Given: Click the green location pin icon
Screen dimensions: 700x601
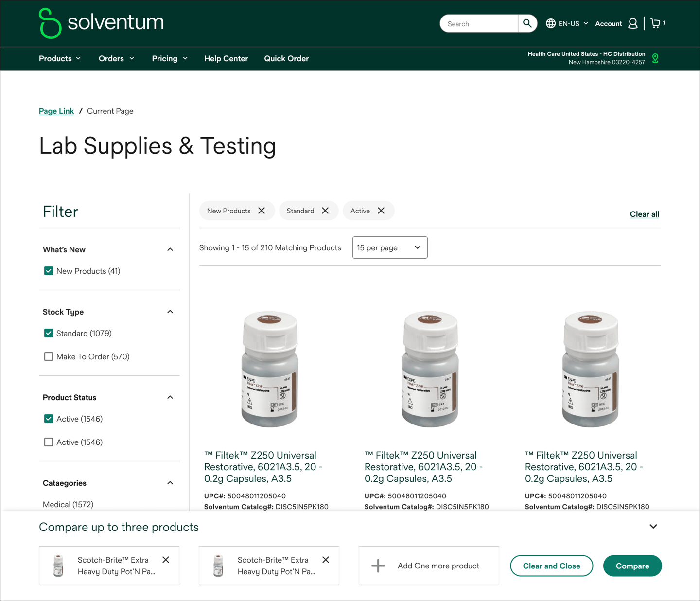Looking at the screenshot, I should click(x=655, y=58).
